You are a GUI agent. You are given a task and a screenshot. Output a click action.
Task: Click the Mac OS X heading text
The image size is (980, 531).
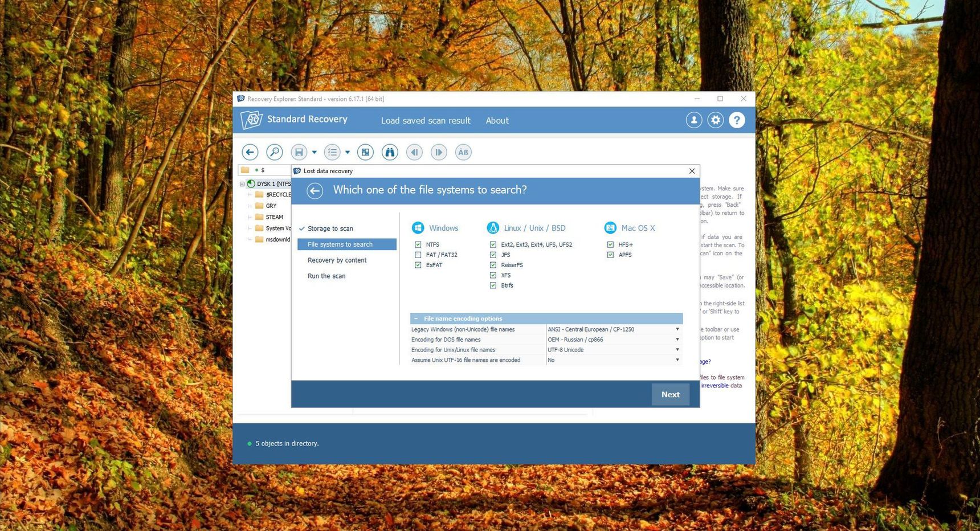638,228
